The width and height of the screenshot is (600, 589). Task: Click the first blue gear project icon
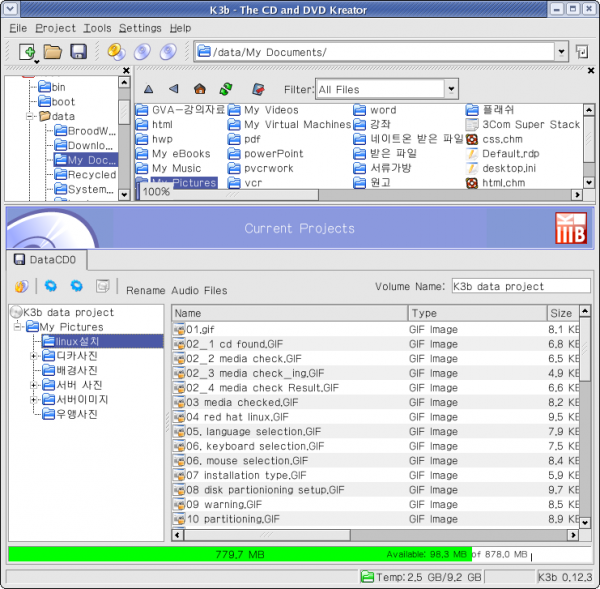(50, 286)
